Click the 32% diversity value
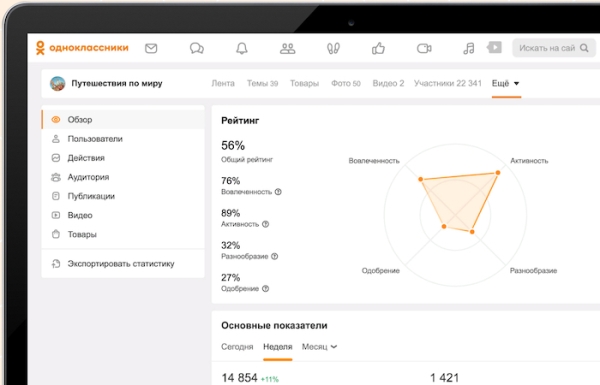 (x=230, y=245)
